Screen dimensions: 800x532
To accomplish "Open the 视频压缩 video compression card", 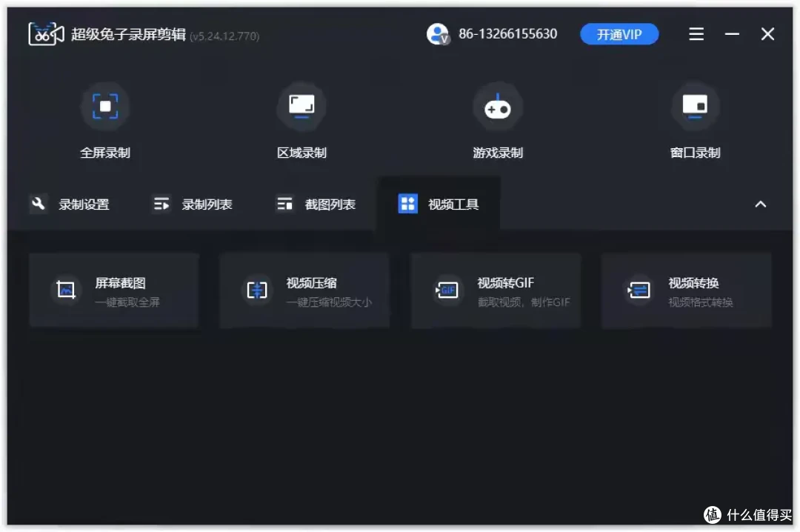I will pos(304,290).
